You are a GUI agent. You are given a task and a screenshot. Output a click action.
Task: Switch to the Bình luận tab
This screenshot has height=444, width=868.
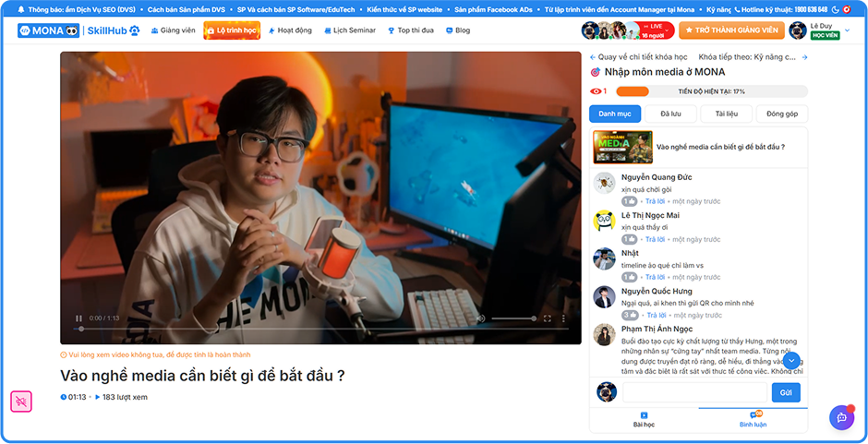click(753, 420)
